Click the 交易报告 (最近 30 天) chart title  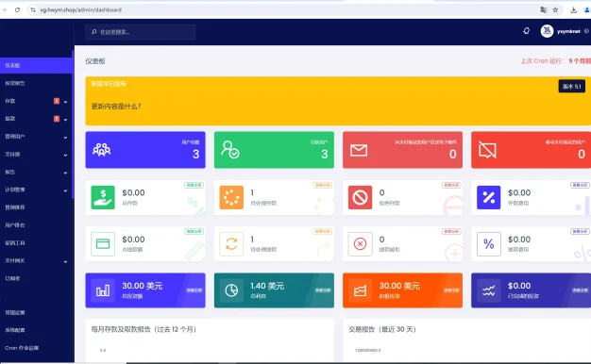382,329
